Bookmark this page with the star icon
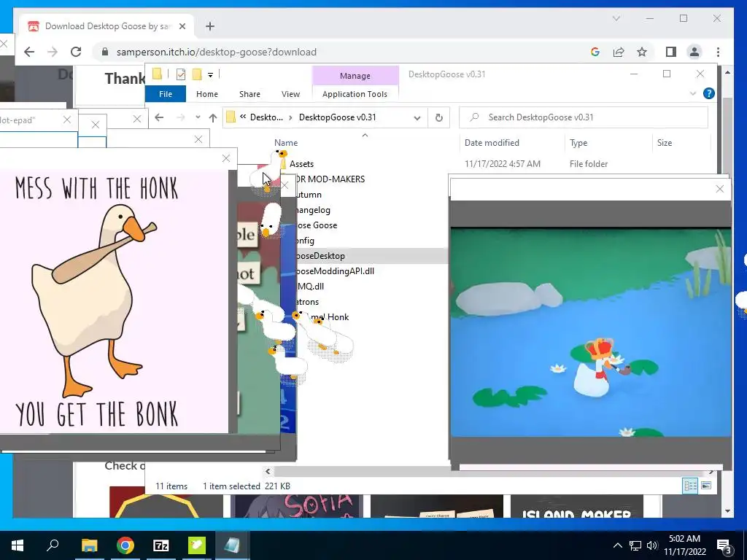Viewport: 747px width, 560px height. coord(642,52)
